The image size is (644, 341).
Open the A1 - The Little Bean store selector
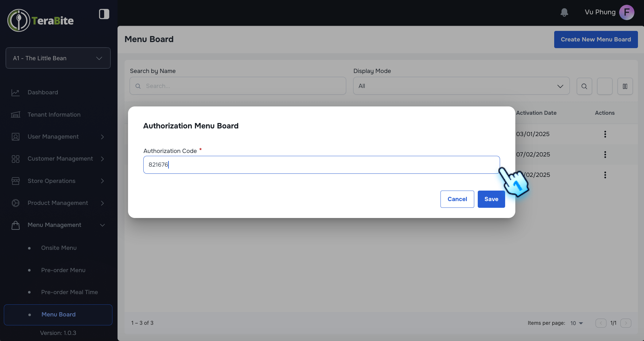pos(58,58)
